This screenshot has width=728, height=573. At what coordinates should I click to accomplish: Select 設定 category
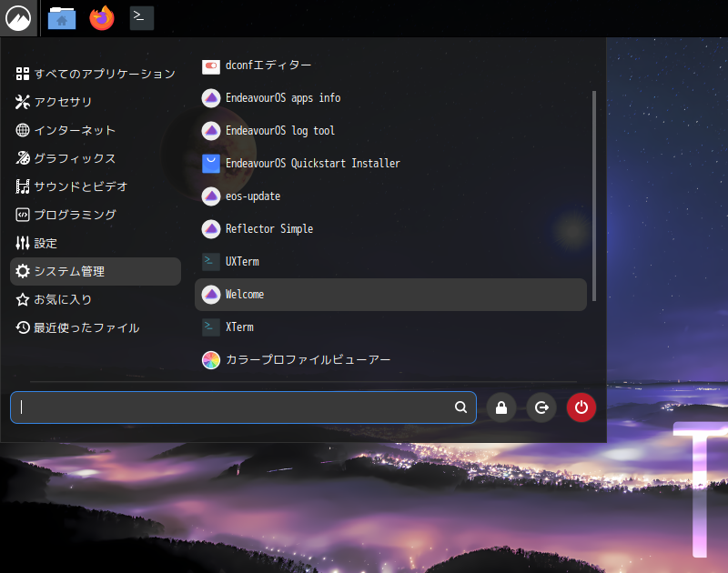click(96, 243)
